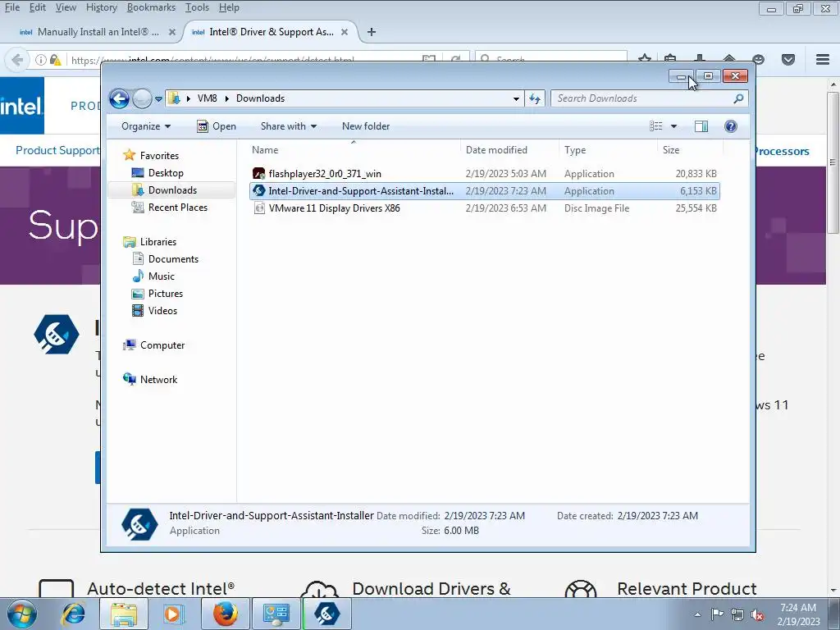
Task: Expand the view options arrow
Action: point(674,126)
